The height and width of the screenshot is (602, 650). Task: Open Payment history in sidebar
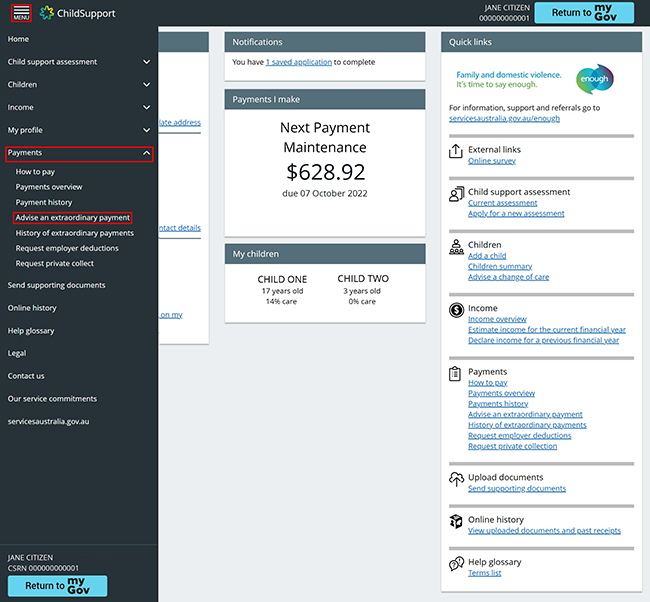pyautogui.click(x=44, y=202)
